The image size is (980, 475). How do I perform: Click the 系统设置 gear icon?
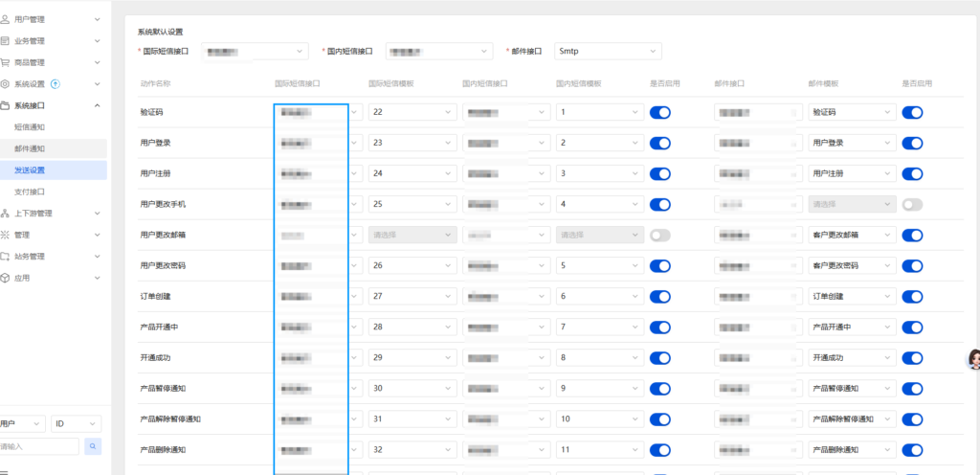coord(5,83)
